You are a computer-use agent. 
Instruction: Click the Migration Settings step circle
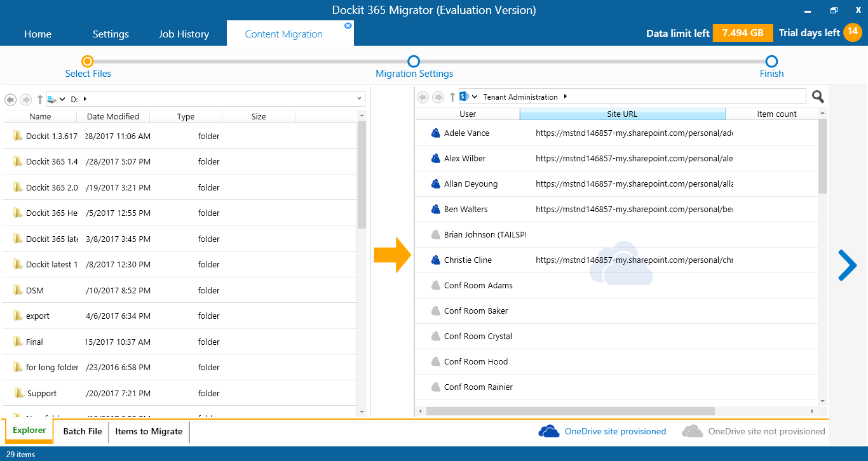pos(414,61)
